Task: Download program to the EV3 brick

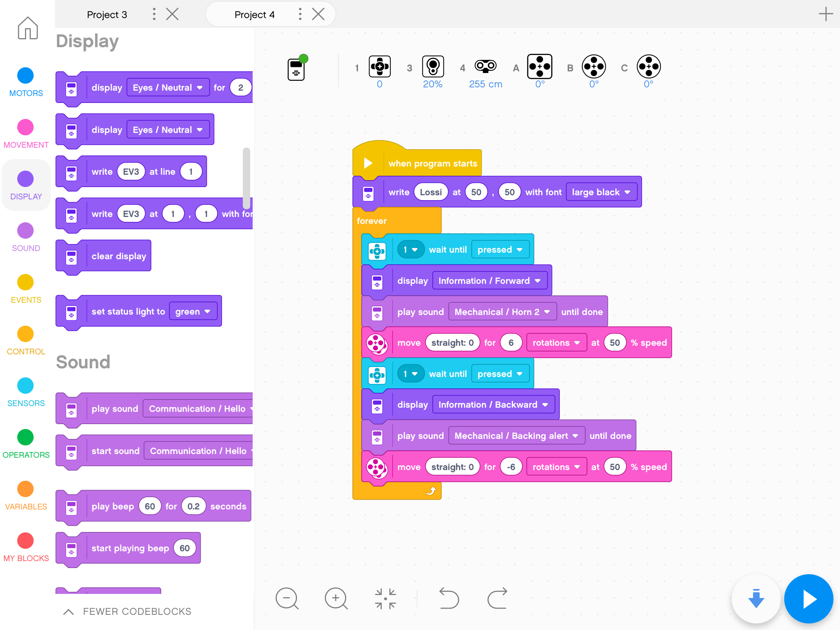Action: pyautogui.click(x=756, y=598)
